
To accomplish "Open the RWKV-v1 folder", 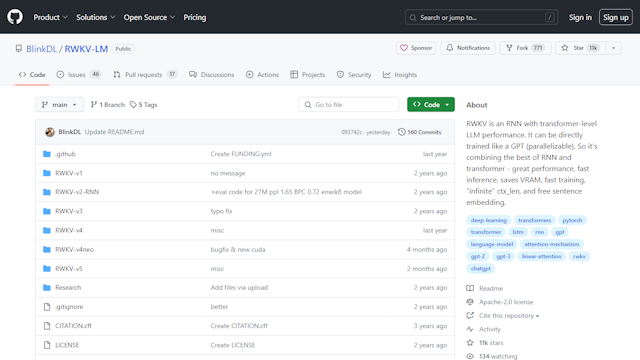I will pyautogui.click(x=69, y=173).
